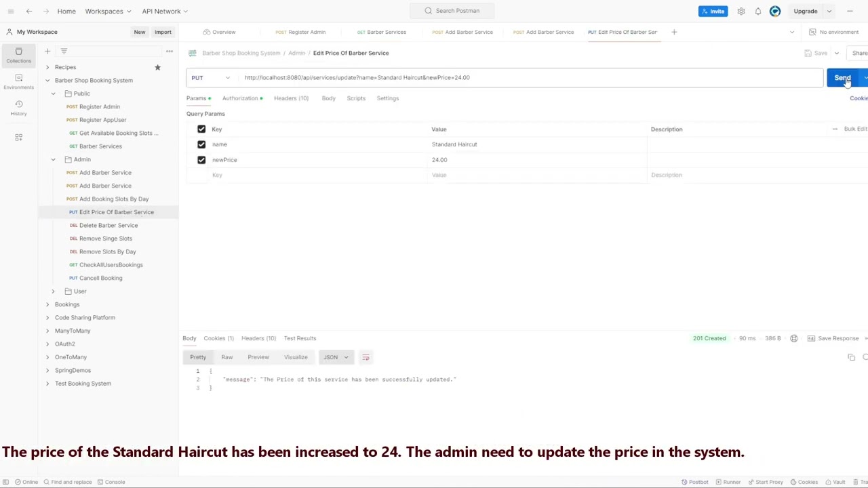The height and width of the screenshot is (488, 868).
Task: Open the hamburger menu icon
Action: 11,12
